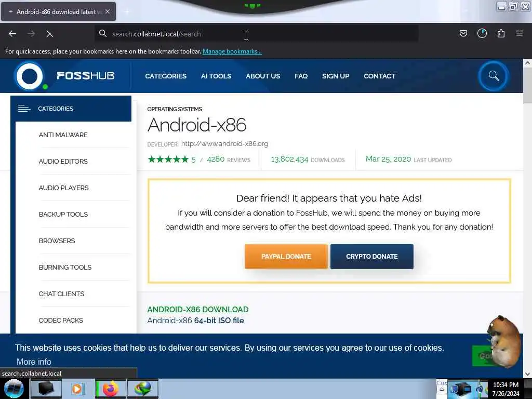Click the ANDROID-X86 DOWNLOAD heading
Viewport: 532px width, 399px height.
point(198,310)
